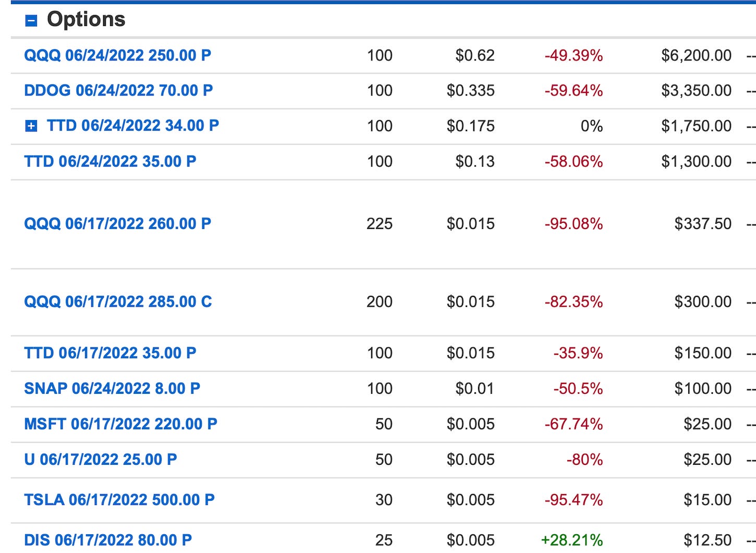The height and width of the screenshot is (553, 756).
Task: Select the -50.5% change value
Action: 578,388
